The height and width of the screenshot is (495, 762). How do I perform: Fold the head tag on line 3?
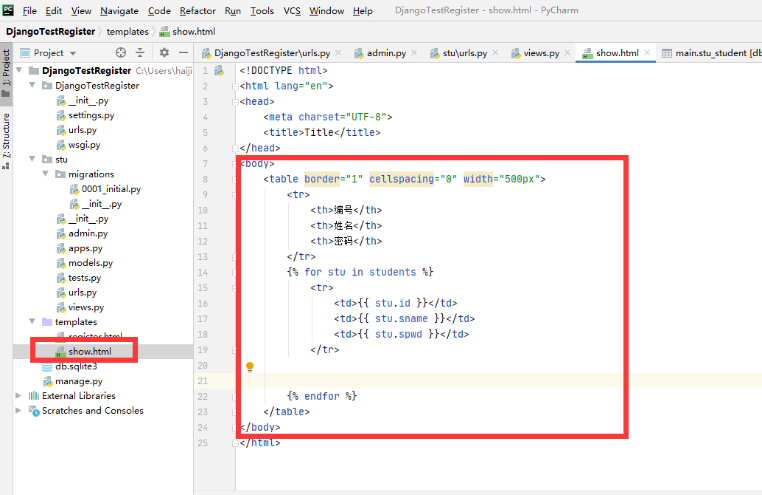coord(235,102)
